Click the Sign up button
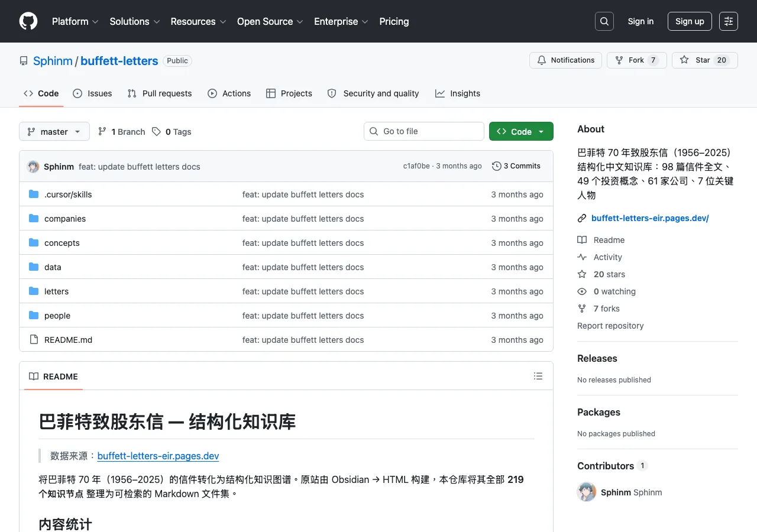Image resolution: width=757 pixels, height=532 pixels. click(690, 21)
